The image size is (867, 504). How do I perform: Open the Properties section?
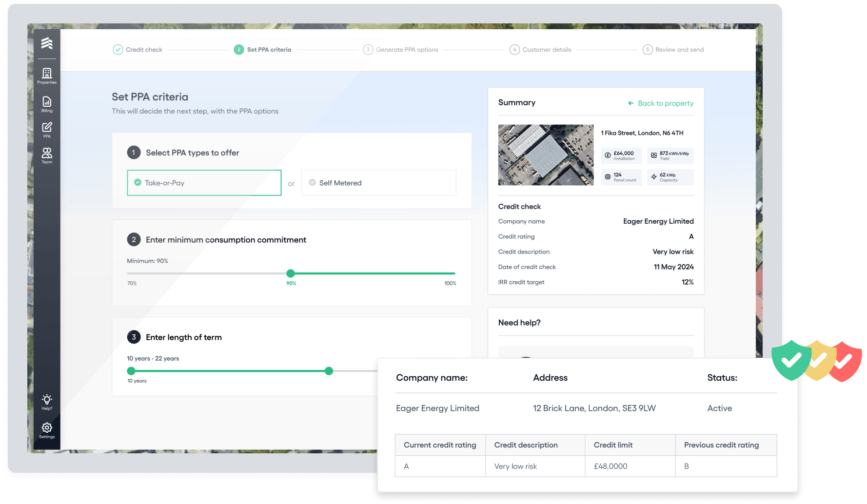coord(47,76)
